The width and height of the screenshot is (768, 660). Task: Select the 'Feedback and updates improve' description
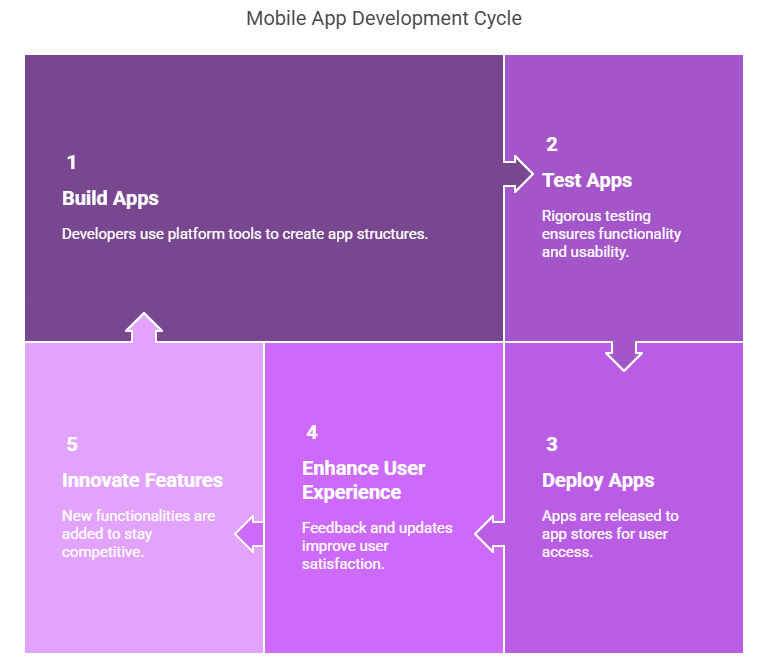[x=377, y=545]
